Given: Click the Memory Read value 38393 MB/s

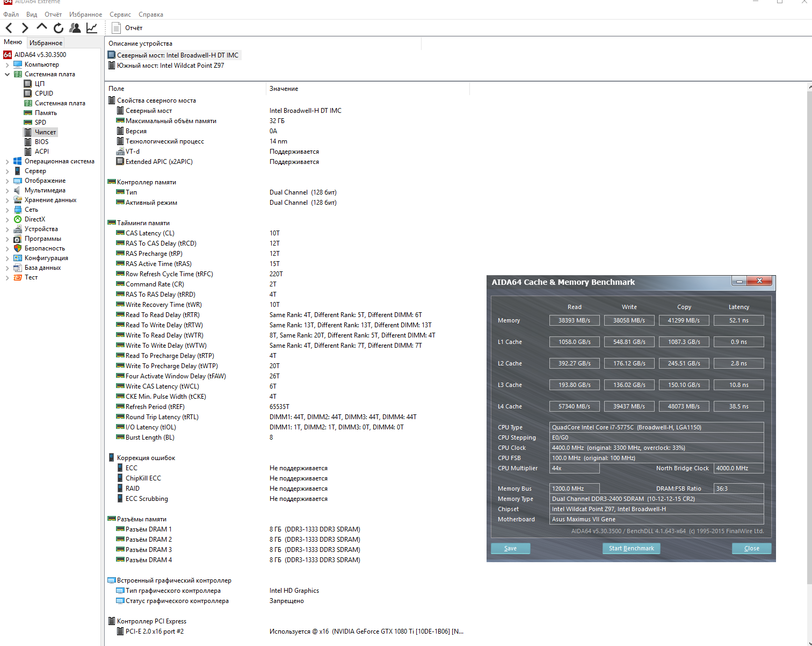Looking at the screenshot, I should coord(575,320).
